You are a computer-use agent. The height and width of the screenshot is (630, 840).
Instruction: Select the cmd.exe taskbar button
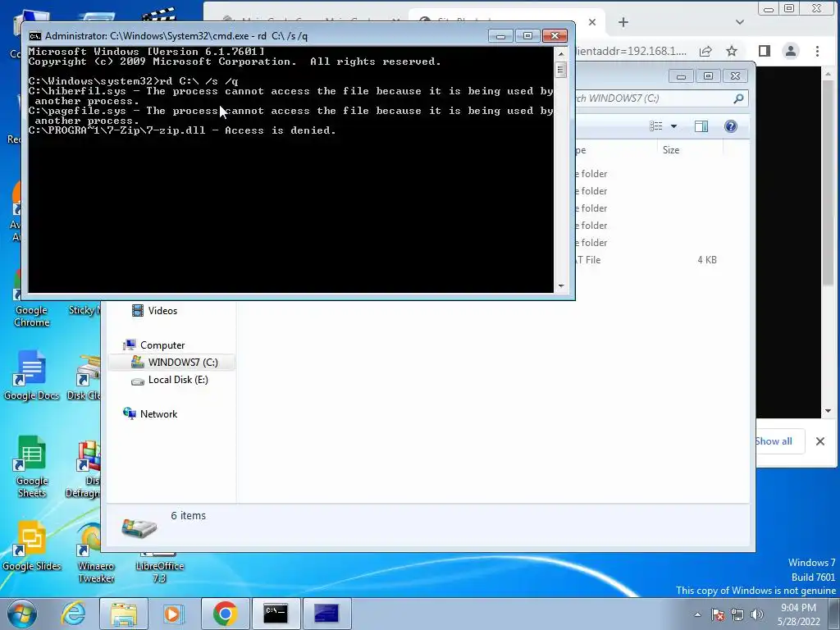[276, 614]
